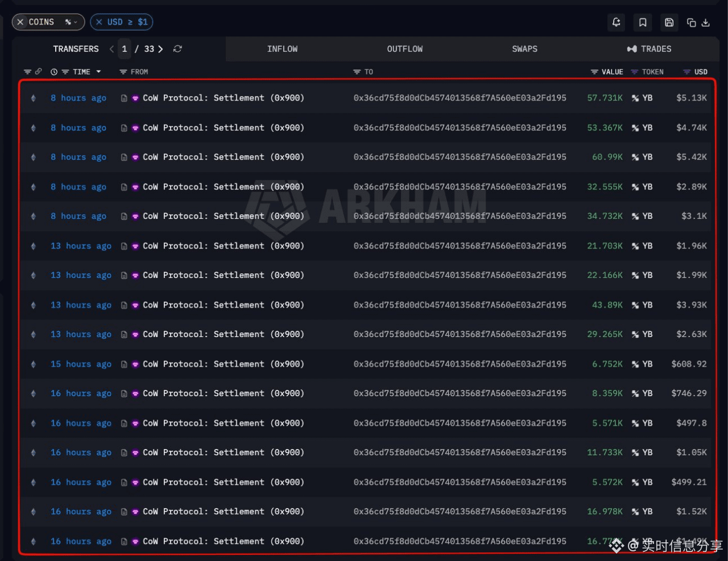
Task: Copy data using the copy icon
Action: click(x=692, y=22)
